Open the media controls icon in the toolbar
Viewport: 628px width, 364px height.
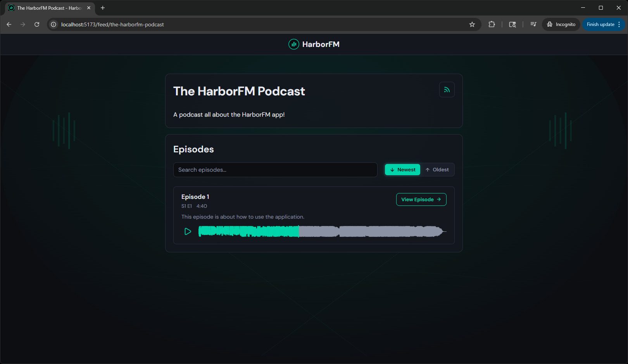[x=533, y=24]
